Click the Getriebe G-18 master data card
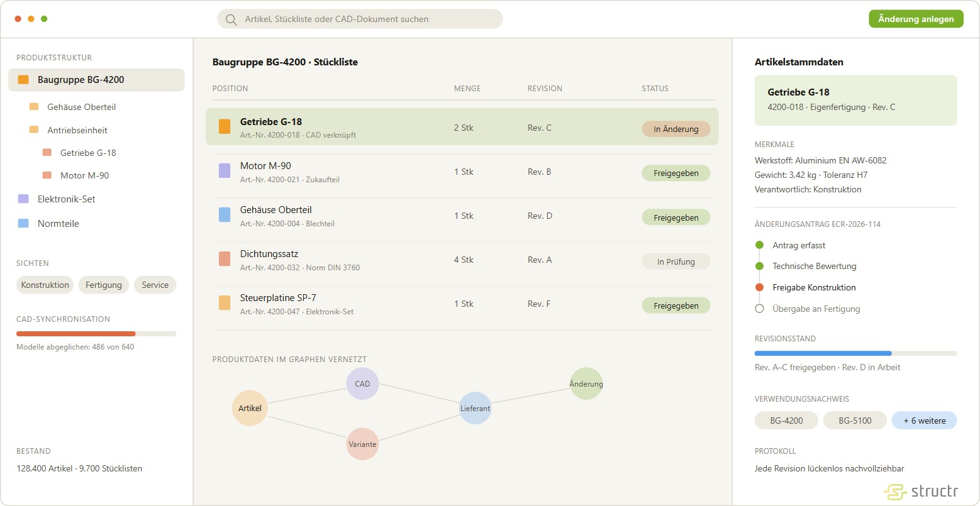Image resolution: width=980 pixels, height=506 pixels. [855, 101]
